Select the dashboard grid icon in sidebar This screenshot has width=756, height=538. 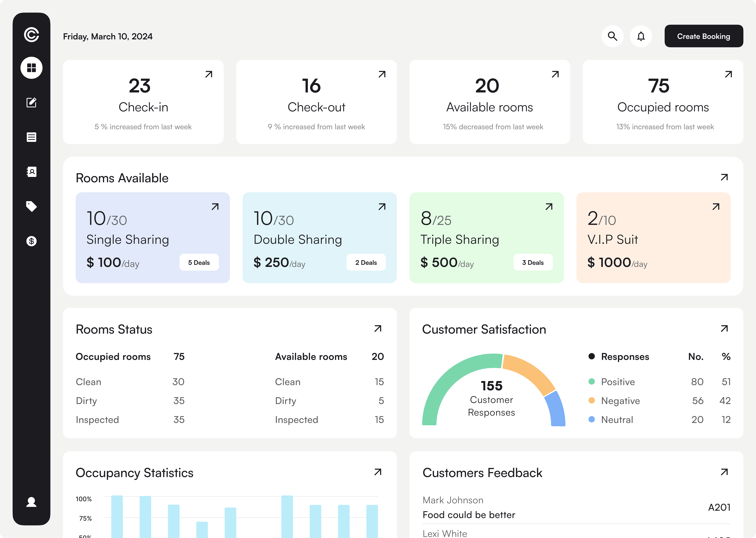pos(31,68)
